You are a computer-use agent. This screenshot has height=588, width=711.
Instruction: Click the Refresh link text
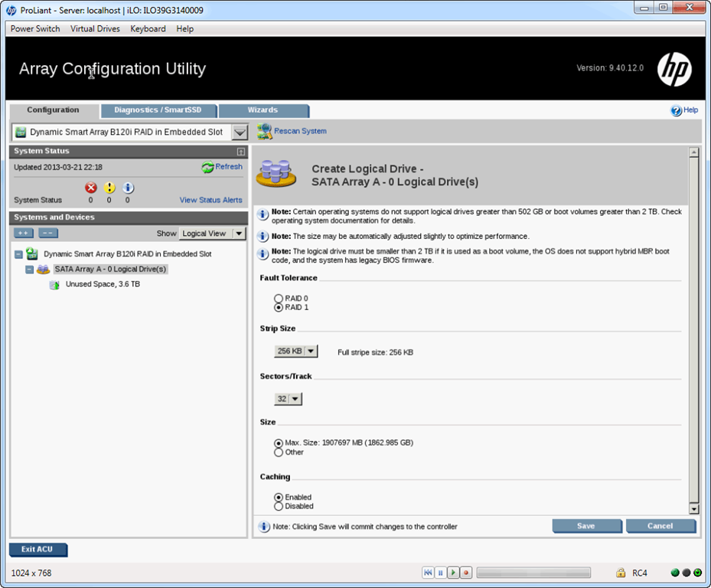pyautogui.click(x=229, y=166)
